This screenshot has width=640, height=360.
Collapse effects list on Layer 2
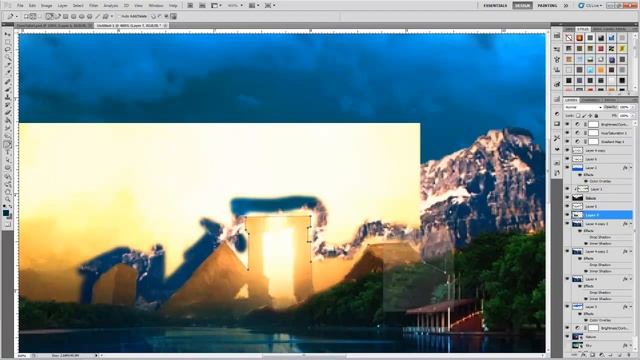pyautogui.click(x=631, y=167)
